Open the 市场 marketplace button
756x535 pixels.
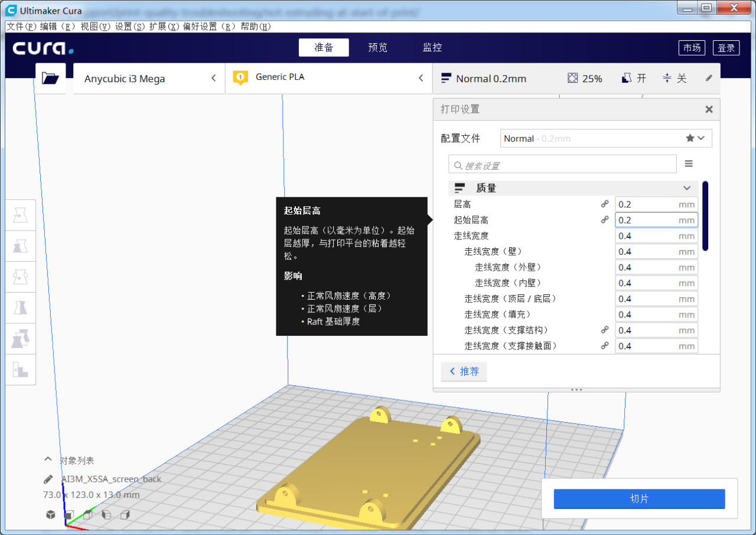pos(692,48)
